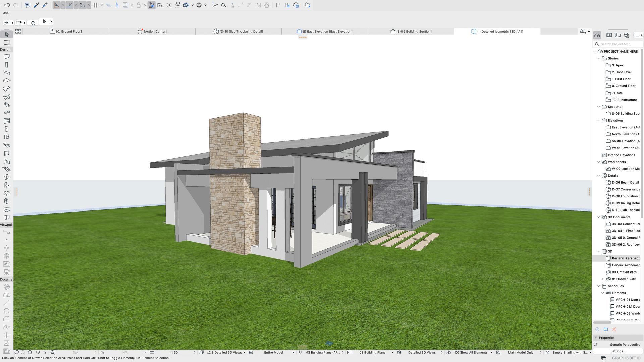The image size is (644, 362).
Task: Select the Lamp tool in toolbox
Action: coord(6,193)
